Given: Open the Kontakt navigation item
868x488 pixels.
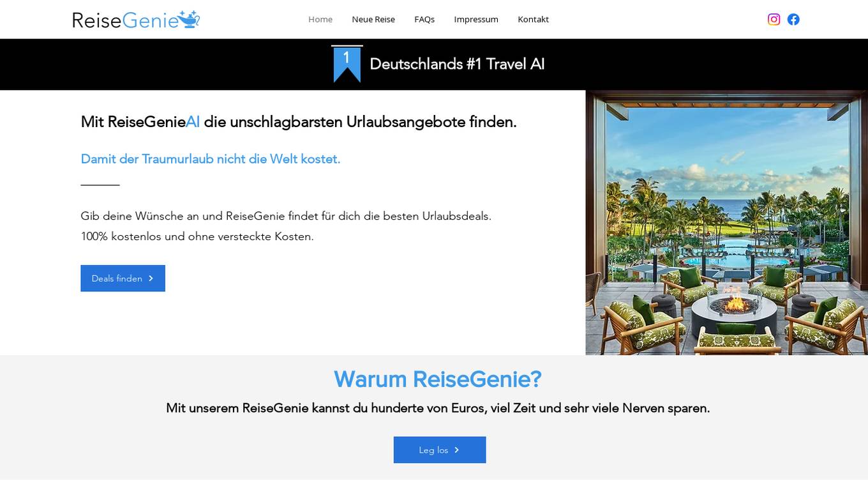Looking at the screenshot, I should 533,19.
